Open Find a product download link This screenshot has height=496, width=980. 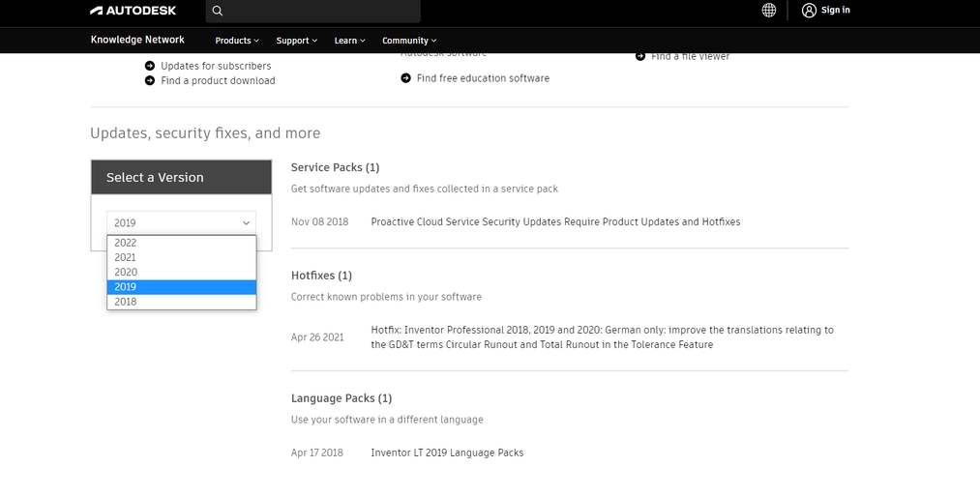(218, 80)
